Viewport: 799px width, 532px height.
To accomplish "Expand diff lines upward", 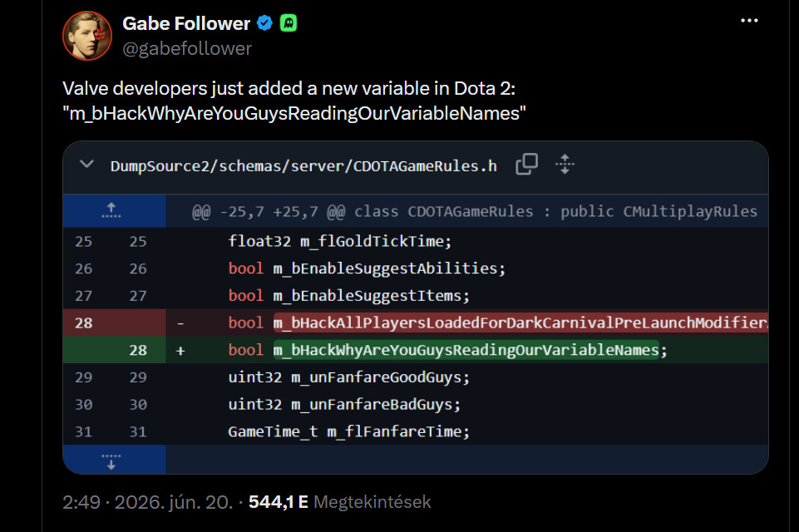I will [x=111, y=210].
